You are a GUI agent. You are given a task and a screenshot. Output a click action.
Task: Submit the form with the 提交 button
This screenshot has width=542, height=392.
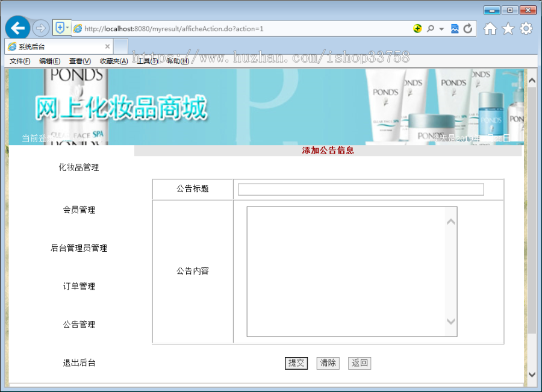(x=296, y=363)
